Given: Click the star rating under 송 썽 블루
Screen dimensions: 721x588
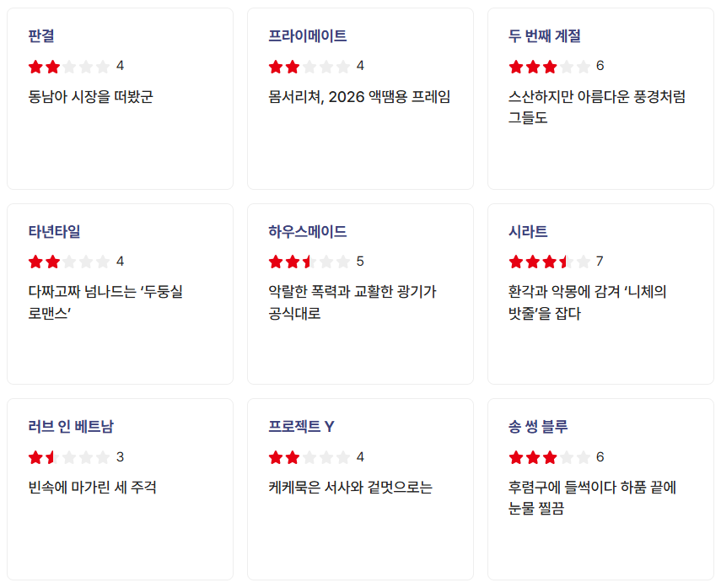Looking at the screenshot, I should 550,457.
